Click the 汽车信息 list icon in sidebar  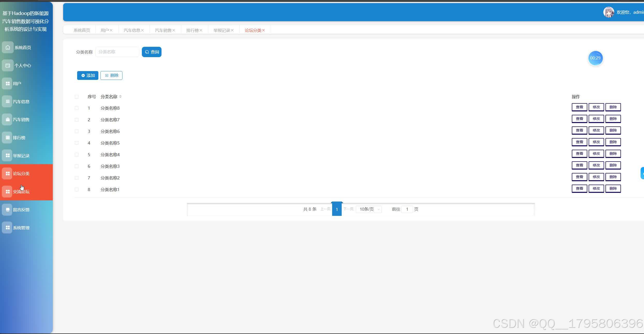(x=8, y=102)
